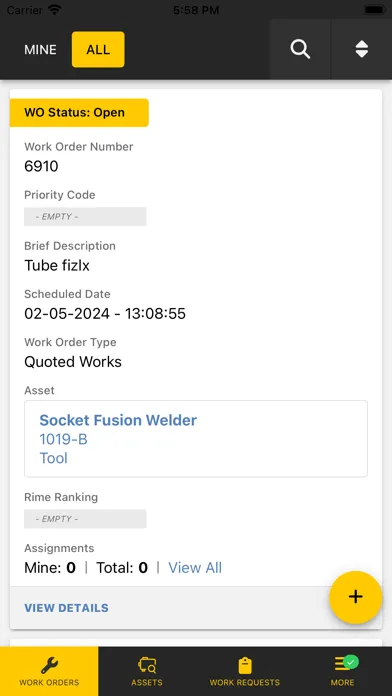Screen dimensions: 392x696
Task: Select the ALL filter toggle
Action: [98, 49]
